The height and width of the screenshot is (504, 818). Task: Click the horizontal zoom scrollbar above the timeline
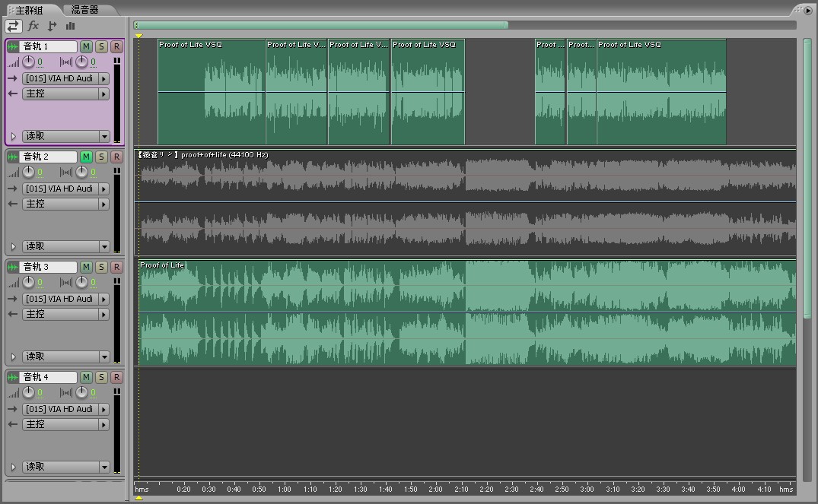point(321,25)
